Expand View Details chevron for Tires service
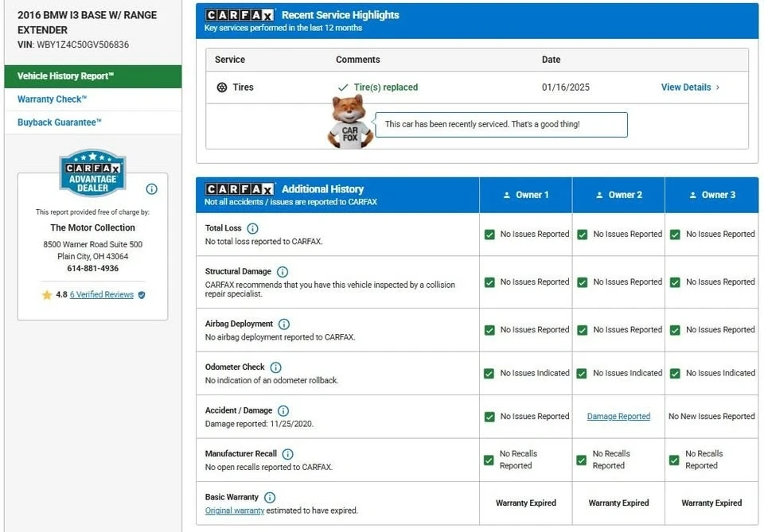Screen dimensions: 764x532 [x=718, y=87]
